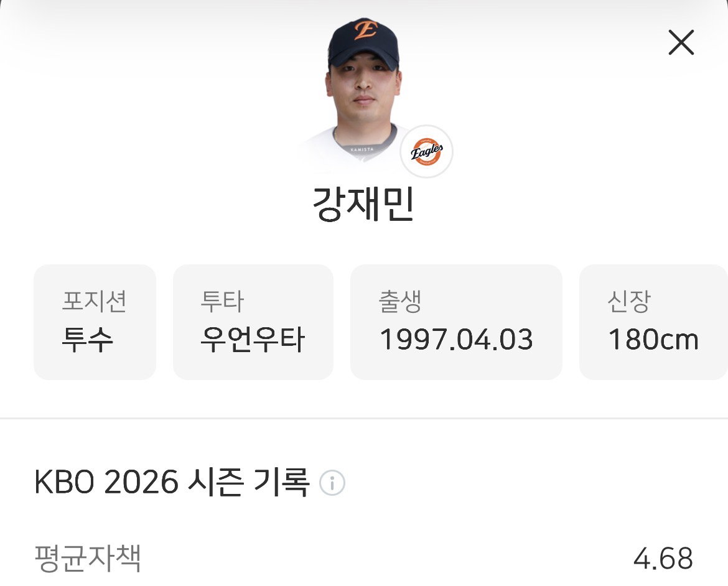This screenshot has height=586, width=728.
Task: Tap the Eagles team logo badge
Action: [426, 151]
